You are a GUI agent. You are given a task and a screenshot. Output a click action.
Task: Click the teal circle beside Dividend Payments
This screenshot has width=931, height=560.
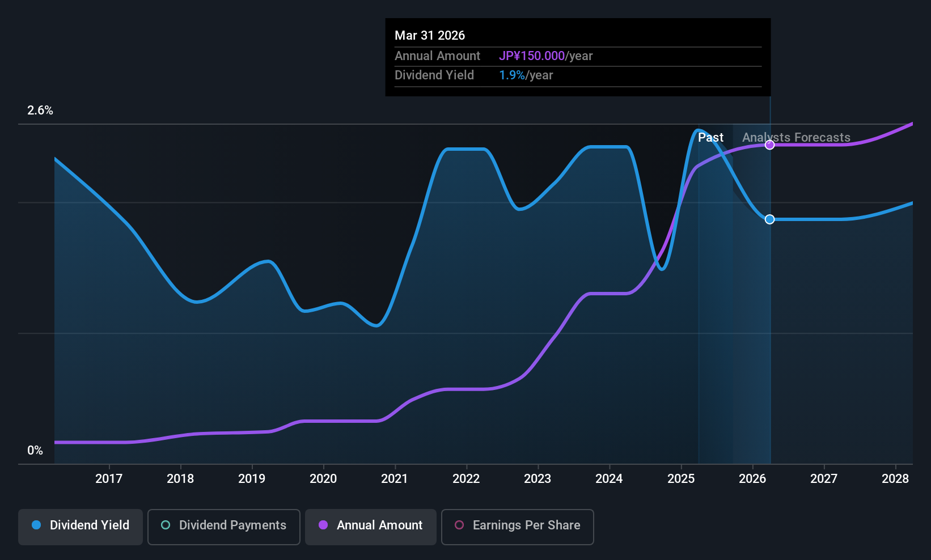[x=166, y=525]
